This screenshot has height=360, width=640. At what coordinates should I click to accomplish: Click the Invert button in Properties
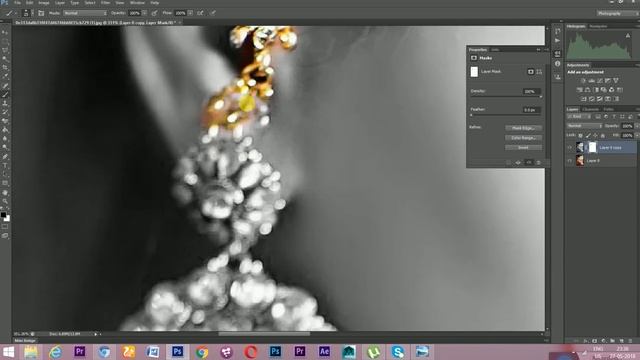[523, 147]
